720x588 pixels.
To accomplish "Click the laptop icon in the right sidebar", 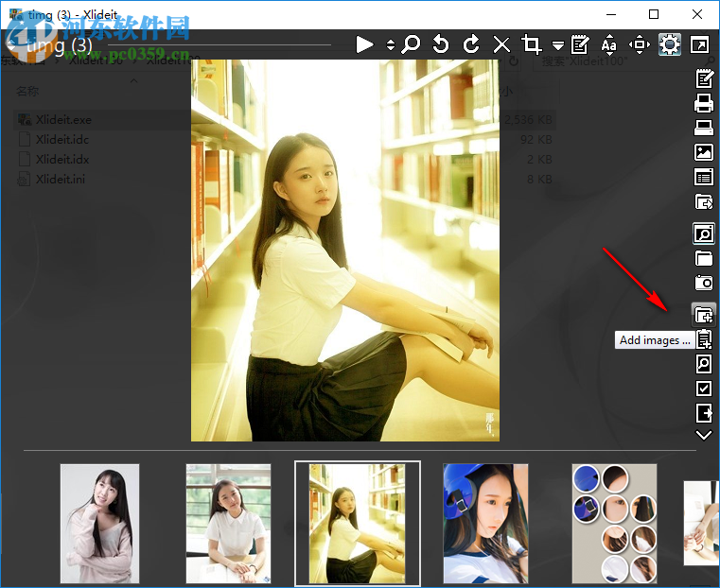I will tap(704, 128).
